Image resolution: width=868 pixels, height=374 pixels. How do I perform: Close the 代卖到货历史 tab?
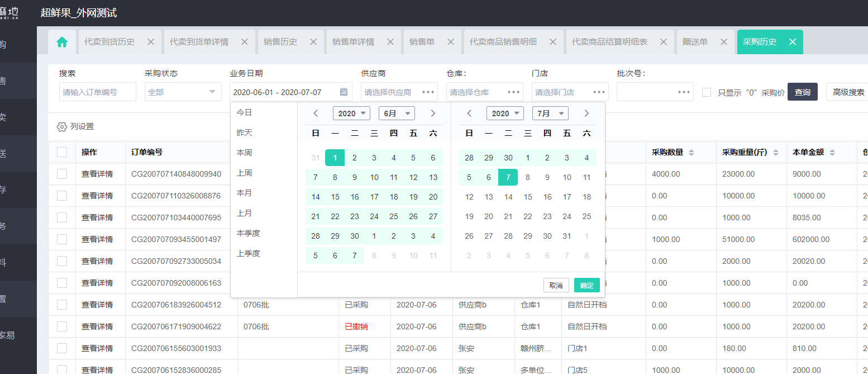pos(150,42)
